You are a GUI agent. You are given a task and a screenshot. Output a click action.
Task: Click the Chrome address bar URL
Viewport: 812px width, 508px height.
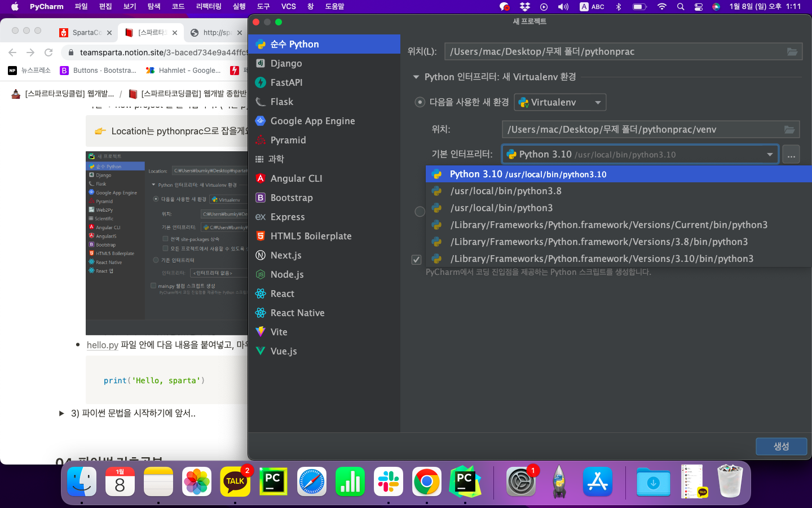(164, 52)
